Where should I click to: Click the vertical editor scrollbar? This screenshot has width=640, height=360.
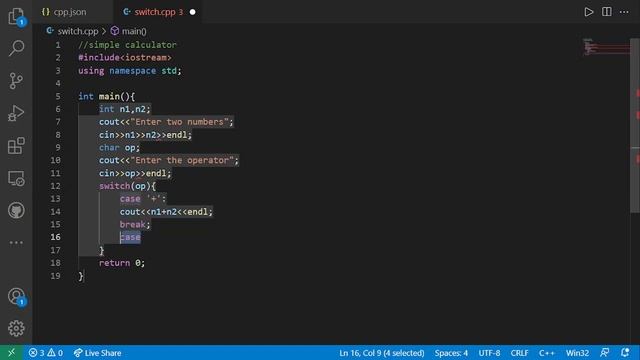(635, 126)
